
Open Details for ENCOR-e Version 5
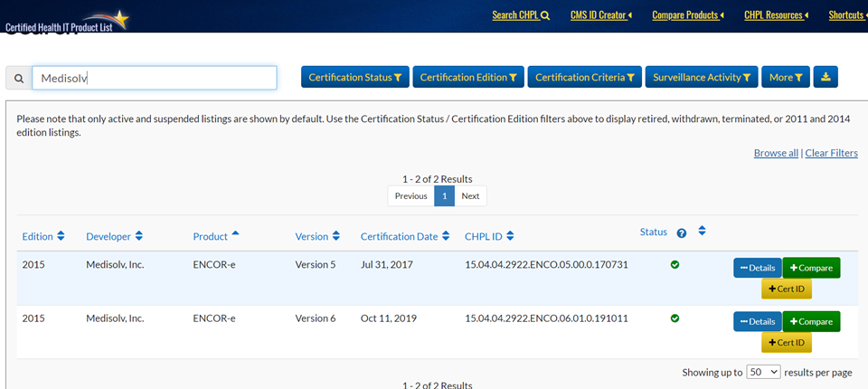tap(758, 268)
